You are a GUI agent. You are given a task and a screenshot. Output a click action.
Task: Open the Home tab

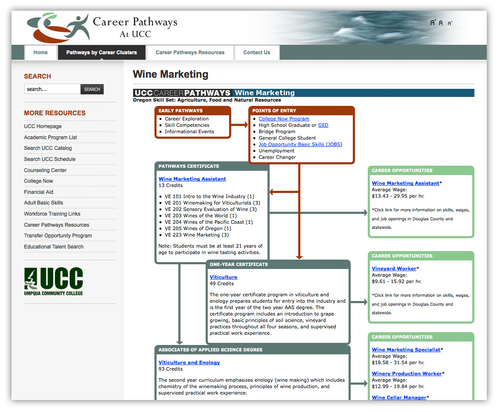pyautogui.click(x=40, y=53)
